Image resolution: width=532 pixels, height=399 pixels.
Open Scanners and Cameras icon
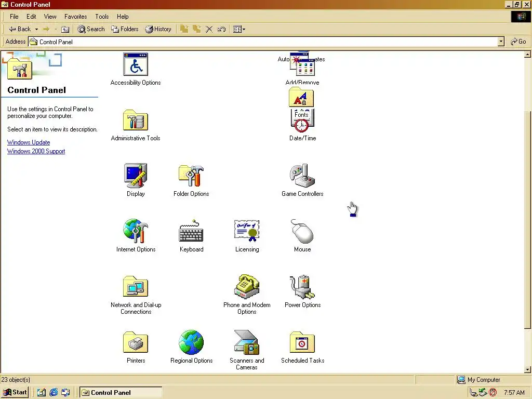(x=247, y=342)
